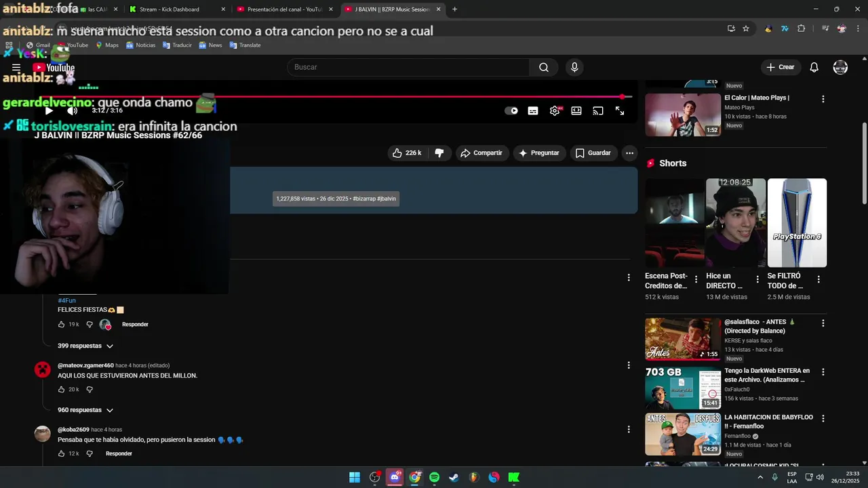The image size is (868, 488).
Task: Open the Escena Post-Creditos short
Action: tap(675, 223)
